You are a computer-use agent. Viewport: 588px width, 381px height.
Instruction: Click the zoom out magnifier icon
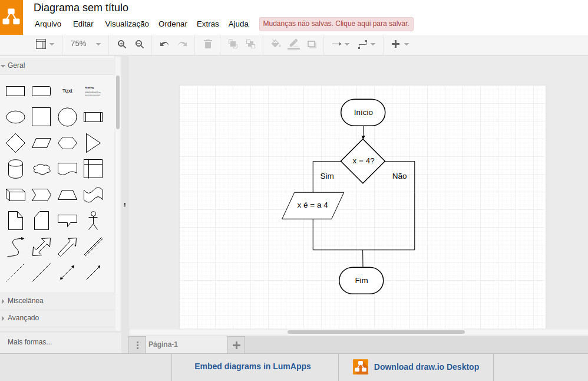140,44
